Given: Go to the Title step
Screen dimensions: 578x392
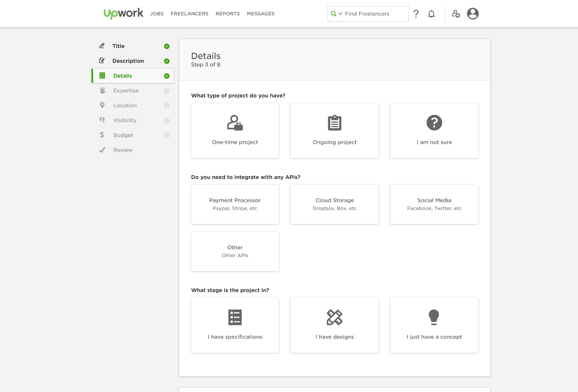Looking at the screenshot, I should pyautogui.click(x=132, y=46).
